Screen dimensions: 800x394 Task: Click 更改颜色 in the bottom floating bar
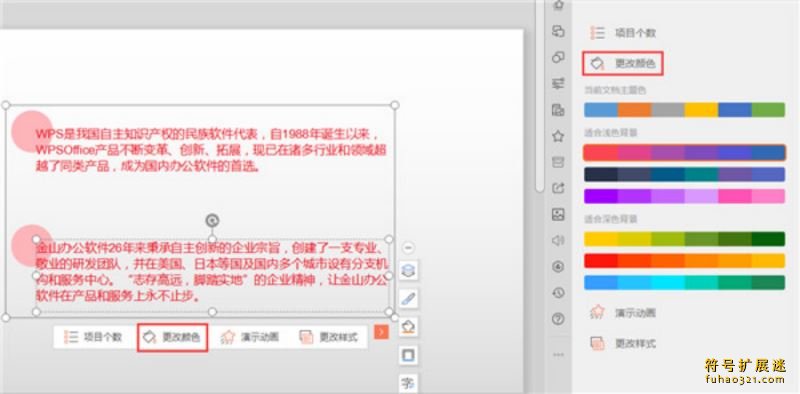tap(172, 337)
